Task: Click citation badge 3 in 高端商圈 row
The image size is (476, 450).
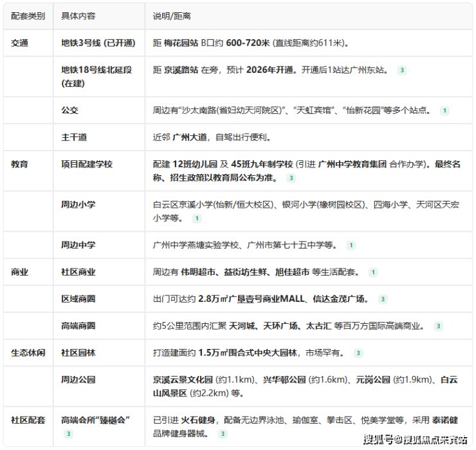Action: tap(439, 326)
